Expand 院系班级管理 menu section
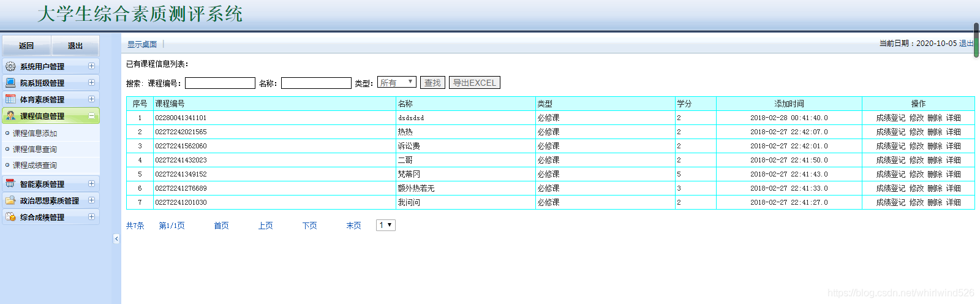The image size is (980, 304). [92, 83]
